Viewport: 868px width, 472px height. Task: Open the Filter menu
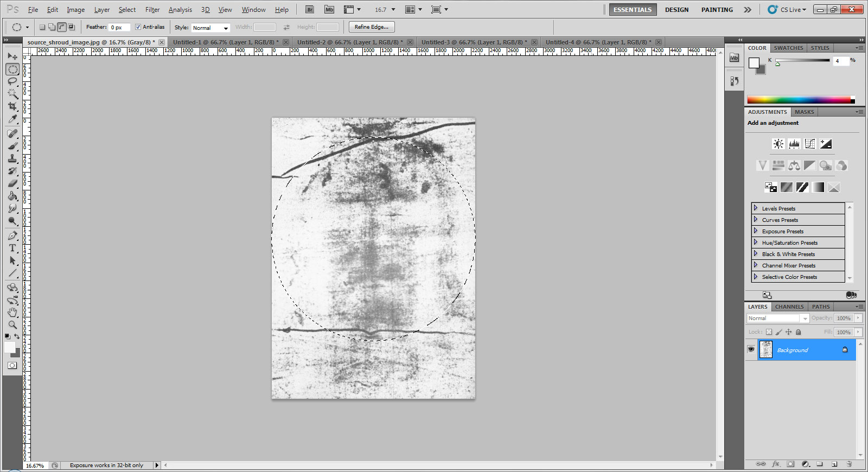pos(152,10)
